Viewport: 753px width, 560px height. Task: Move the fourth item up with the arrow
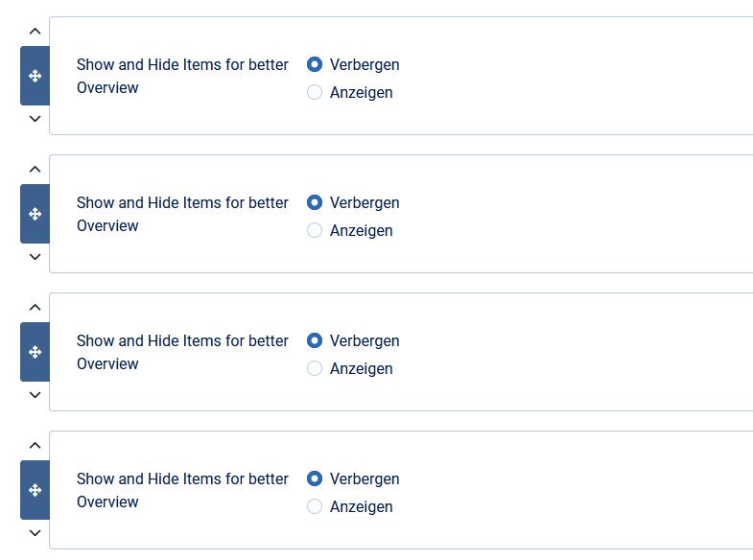35,446
